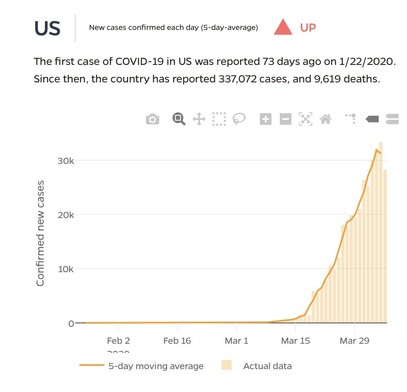Image resolution: width=407 pixels, height=392 pixels.
Task: Click the red UP triangle indicator
Action: tap(283, 27)
